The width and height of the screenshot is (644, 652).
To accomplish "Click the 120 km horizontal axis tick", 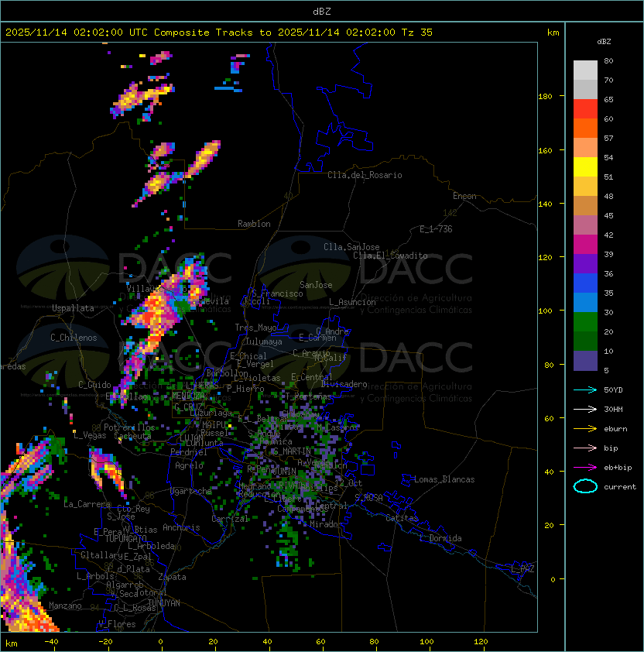I will click(481, 642).
